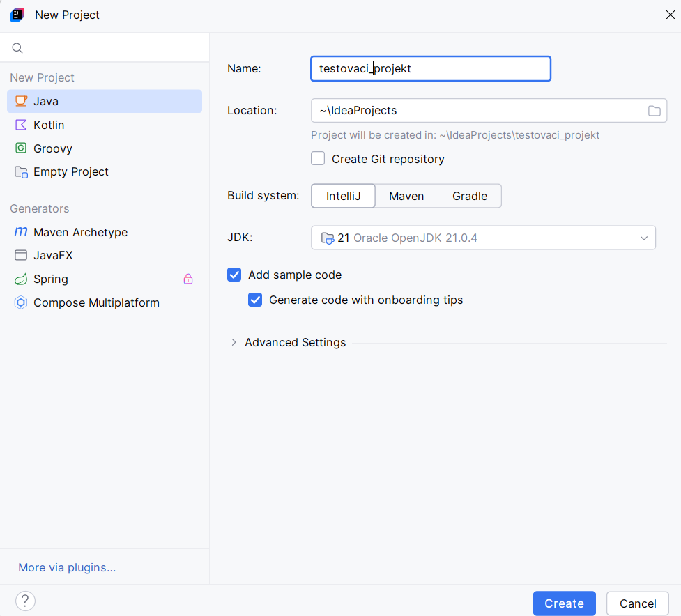The image size is (681, 616).
Task: Select the Empty Project folder icon
Action: pyautogui.click(x=21, y=172)
